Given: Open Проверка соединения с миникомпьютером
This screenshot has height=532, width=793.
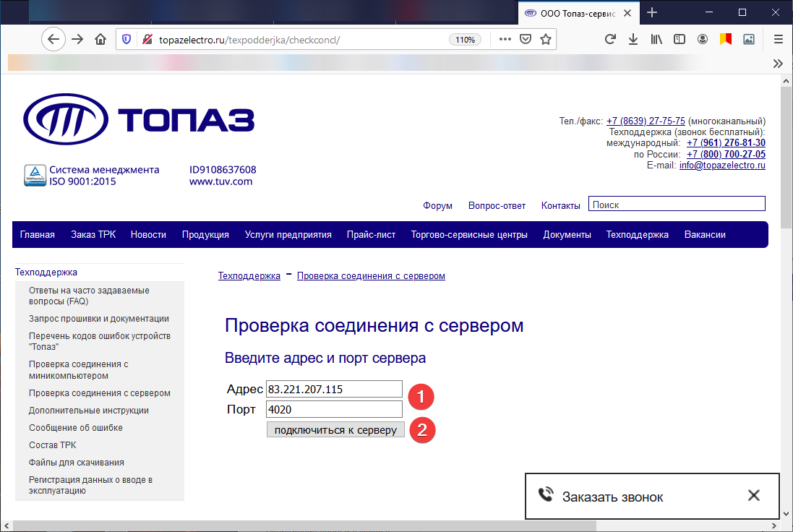Looking at the screenshot, I should click(x=78, y=369).
